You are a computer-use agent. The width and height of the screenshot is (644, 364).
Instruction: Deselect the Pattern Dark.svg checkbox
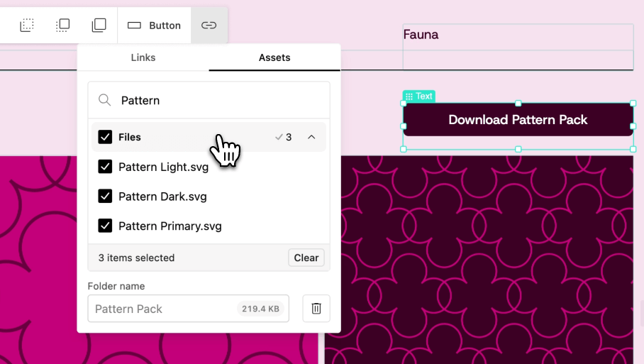105,197
